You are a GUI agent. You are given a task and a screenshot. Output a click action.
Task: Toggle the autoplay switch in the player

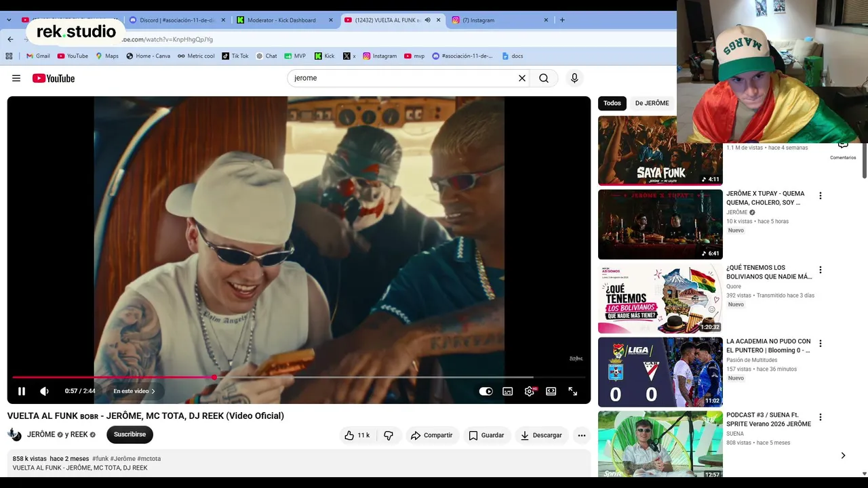point(486,391)
